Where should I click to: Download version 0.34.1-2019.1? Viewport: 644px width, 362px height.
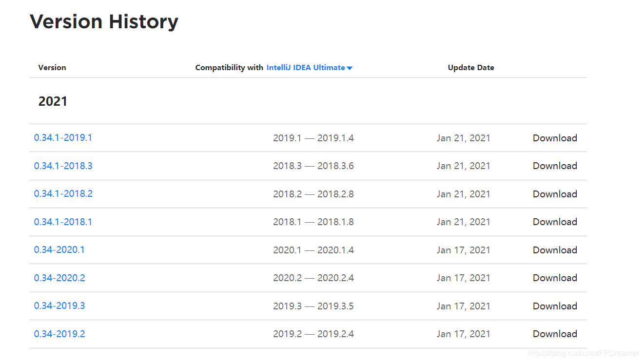[x=555, y=138]
